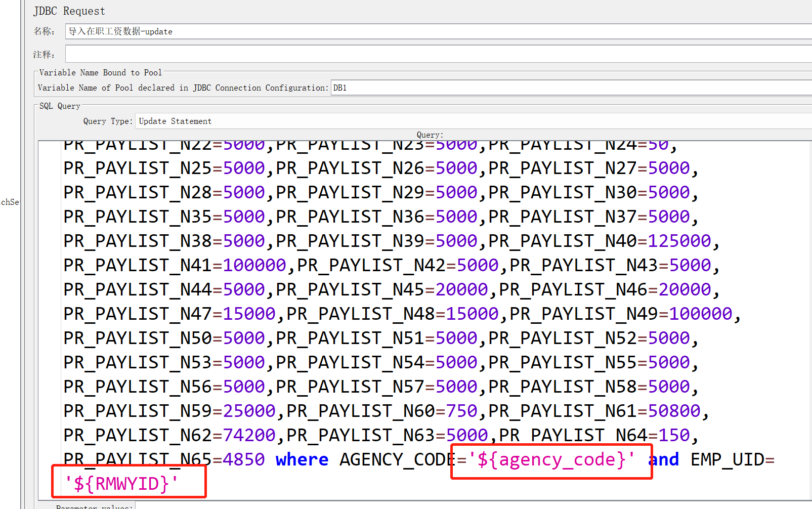
Task: Click PR_PAYLIST_N48=15000 in the query
Action: 393,314
